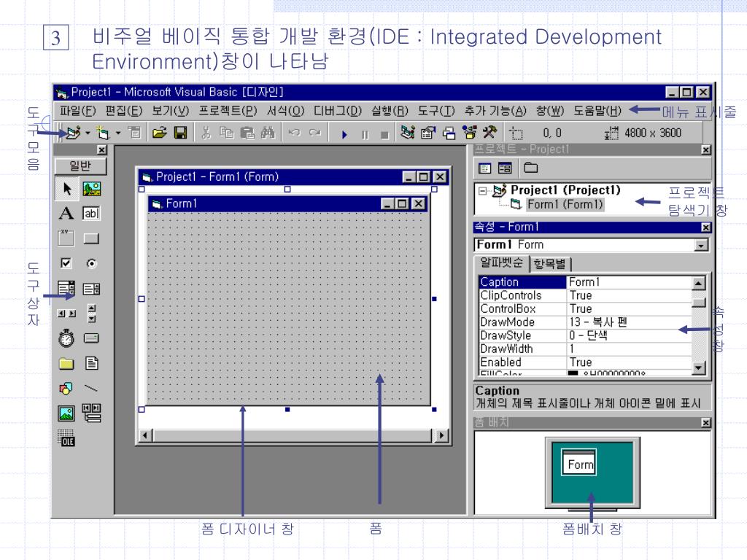The image size is (747, 560).
Task: Open Properties Window from toolbar
Action: point(427,133)
